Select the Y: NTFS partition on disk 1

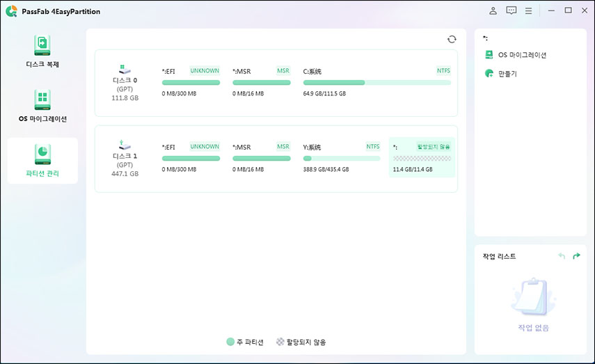341,158
